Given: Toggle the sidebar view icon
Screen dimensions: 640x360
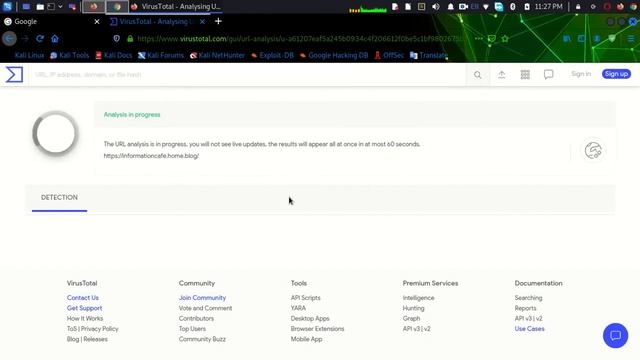Looking at the screenshot, I should point(581,38).
